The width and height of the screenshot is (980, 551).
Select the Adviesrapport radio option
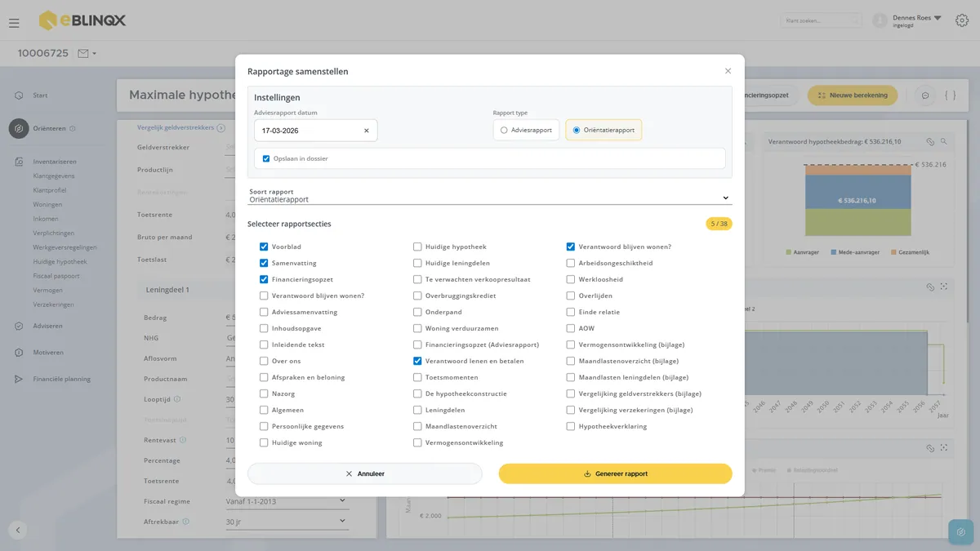(x=504, y=130)
